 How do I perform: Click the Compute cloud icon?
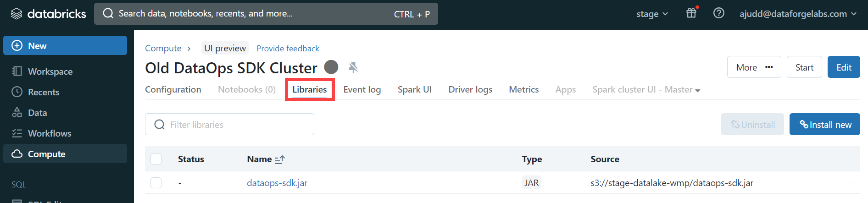pos(17,154)
